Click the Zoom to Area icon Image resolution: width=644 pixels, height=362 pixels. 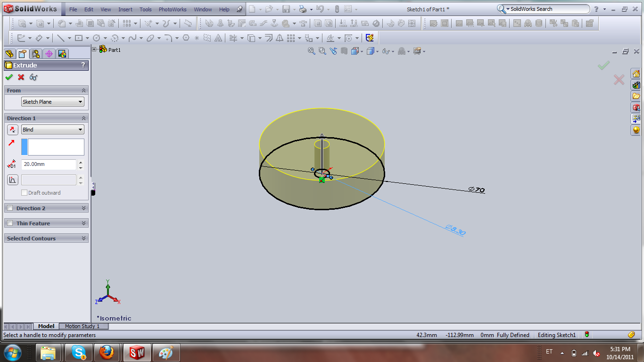tap(322, 51)
